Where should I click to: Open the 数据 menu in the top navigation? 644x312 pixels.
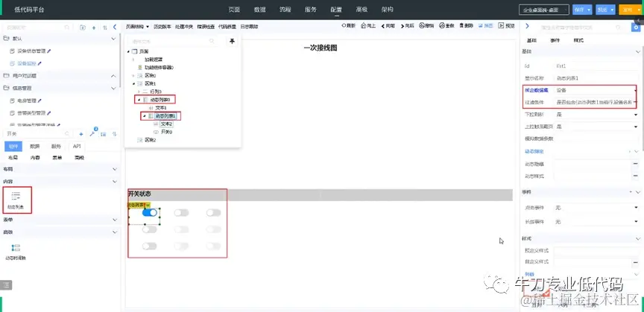coord(259,10)
